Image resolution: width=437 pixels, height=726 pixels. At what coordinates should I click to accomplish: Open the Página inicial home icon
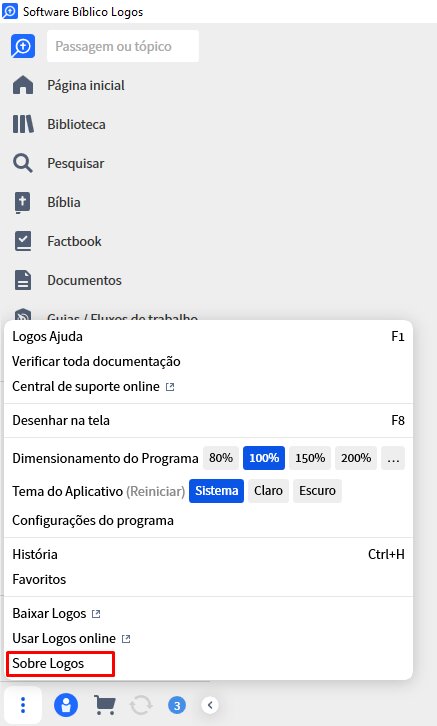pos(23,85)
